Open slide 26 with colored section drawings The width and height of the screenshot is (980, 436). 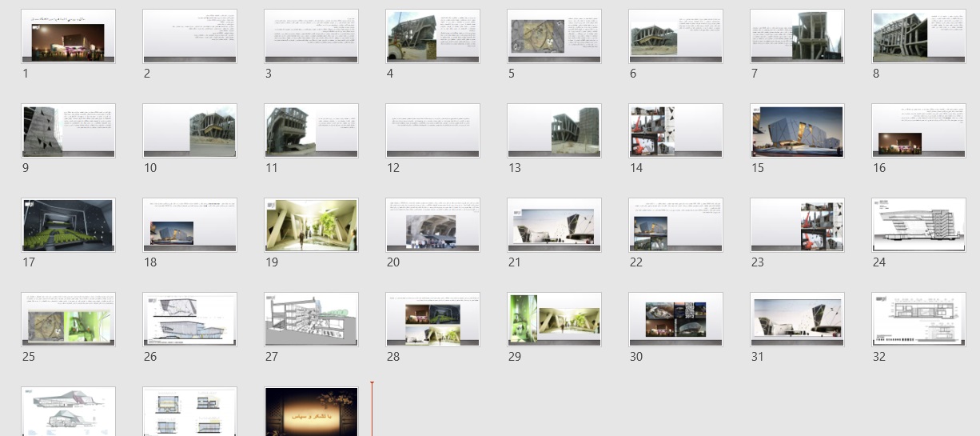[189, 319]
